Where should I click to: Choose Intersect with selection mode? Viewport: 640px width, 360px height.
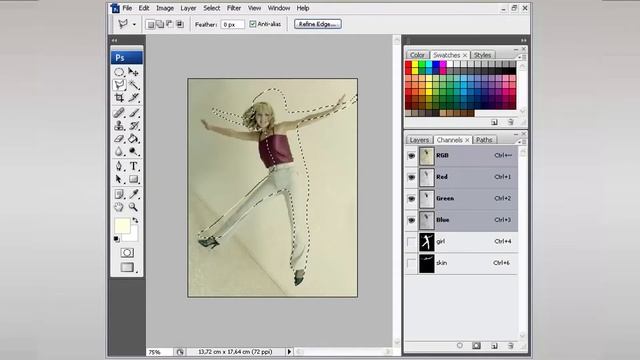point(179,24)
